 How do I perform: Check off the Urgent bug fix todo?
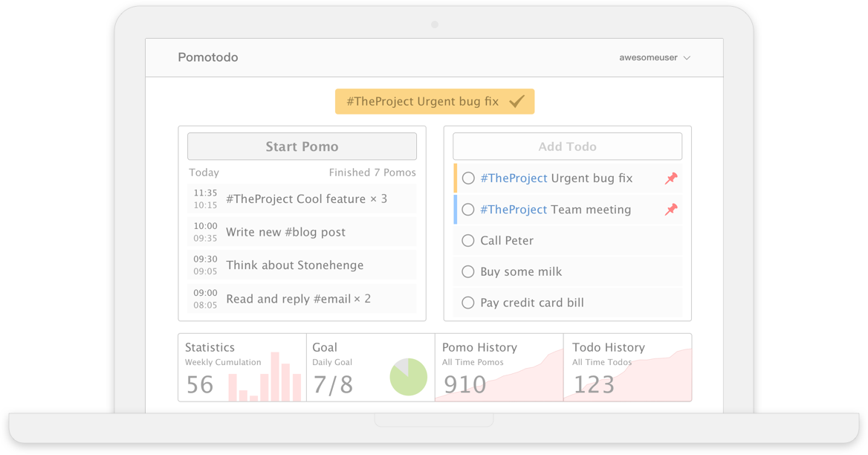click(x=468, y=178)
